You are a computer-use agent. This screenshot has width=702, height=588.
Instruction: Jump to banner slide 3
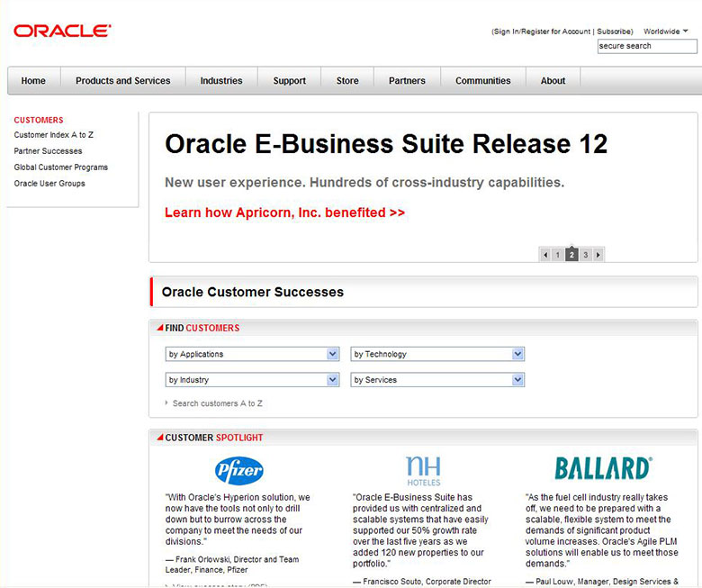585,255
